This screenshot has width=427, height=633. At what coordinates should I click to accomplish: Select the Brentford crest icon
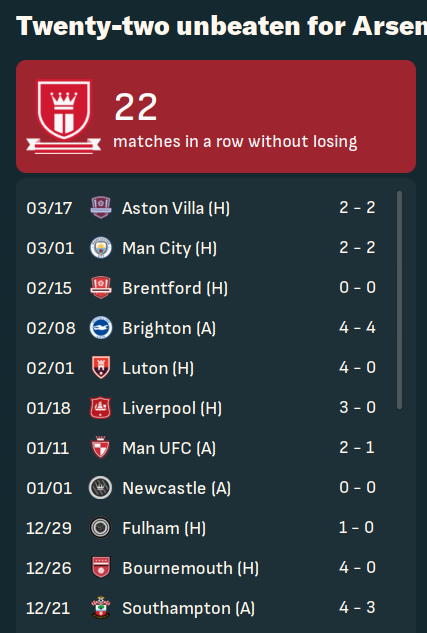tap(100, 287)
